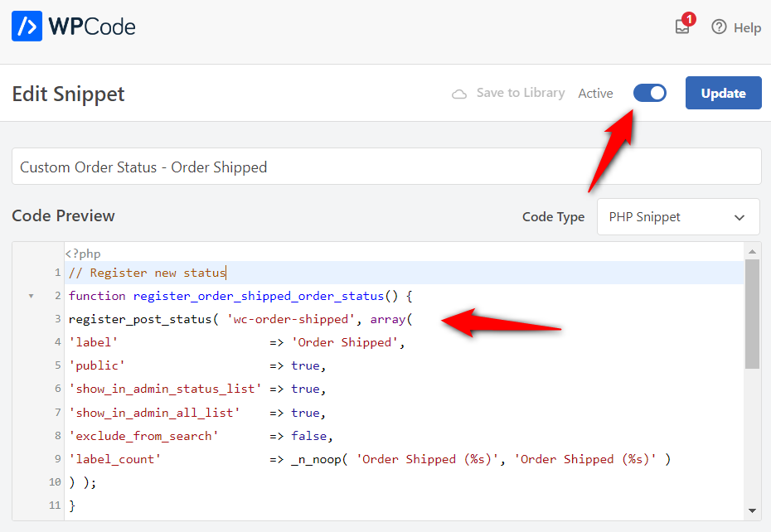This screenshot has height=532, width=771.
Task: Open the notifications inbox icon
Action: pyautogui.click(x=681, y=27)
